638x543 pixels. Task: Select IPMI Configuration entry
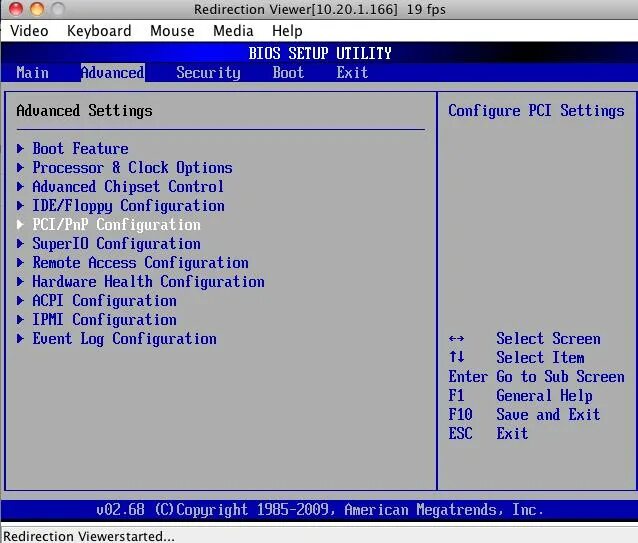105,320
